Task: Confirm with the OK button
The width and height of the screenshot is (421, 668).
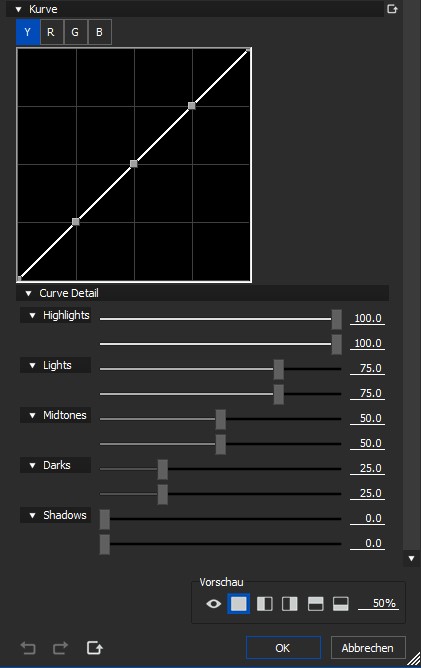Action: 283,648
